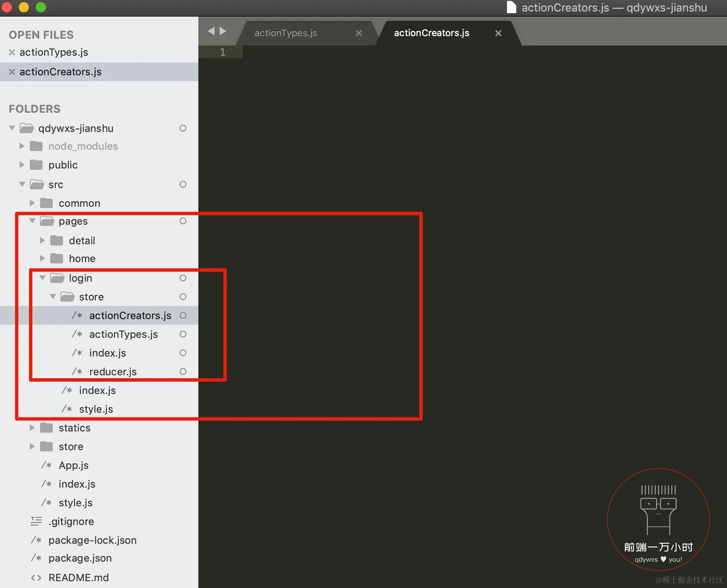Expand the public folder arrow

pyautogui.click(x=22, y=165)
